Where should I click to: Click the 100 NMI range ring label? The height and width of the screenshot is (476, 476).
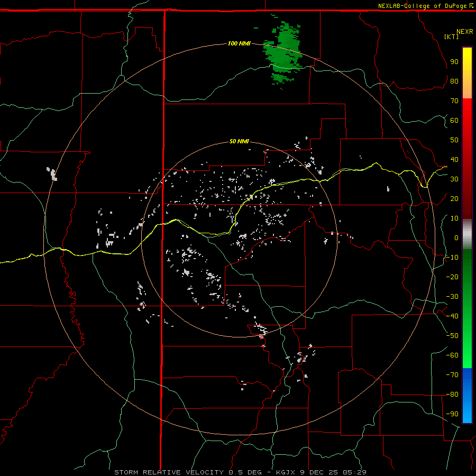pos(239,43)
